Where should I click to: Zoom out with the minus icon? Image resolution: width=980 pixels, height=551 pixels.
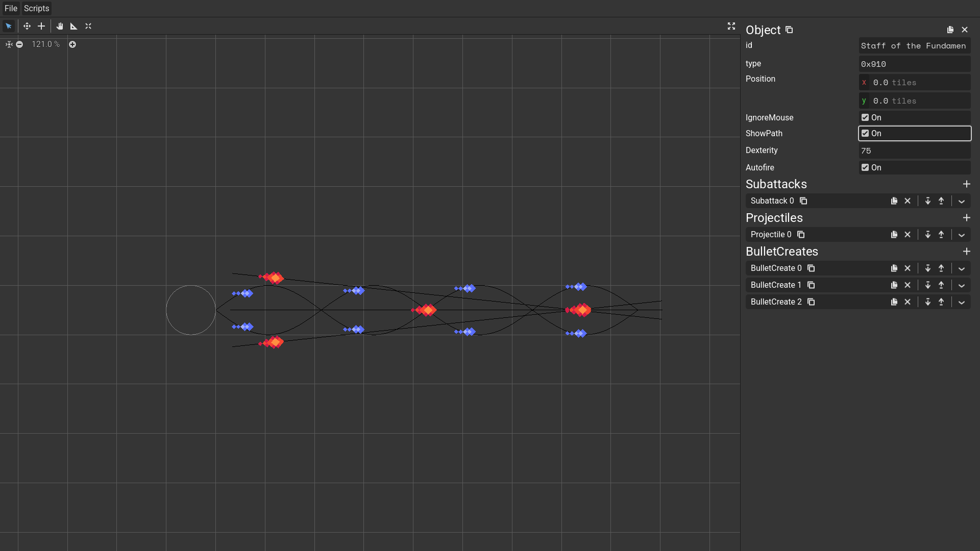[x=19, y=44]
